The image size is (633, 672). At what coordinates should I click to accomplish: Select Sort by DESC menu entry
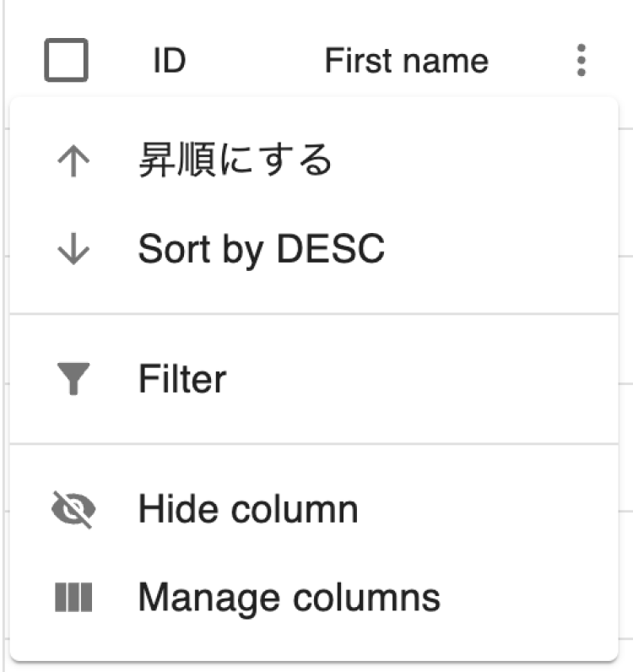click(261, 250)
